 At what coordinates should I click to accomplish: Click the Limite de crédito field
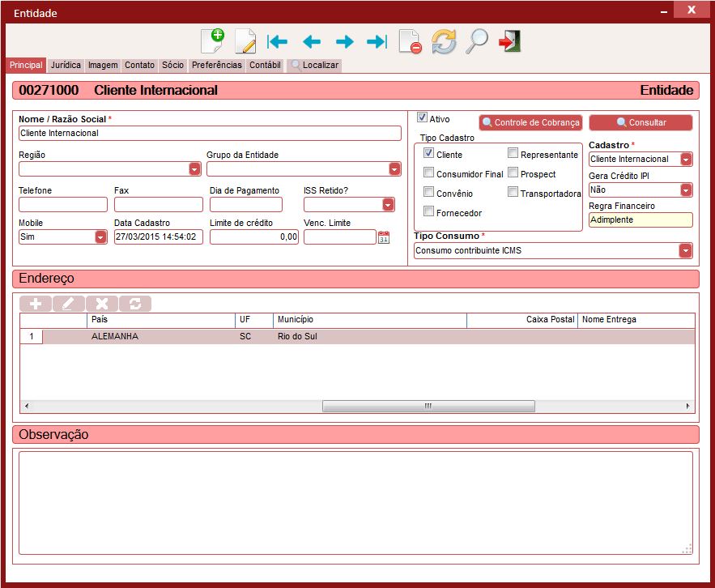254,236
